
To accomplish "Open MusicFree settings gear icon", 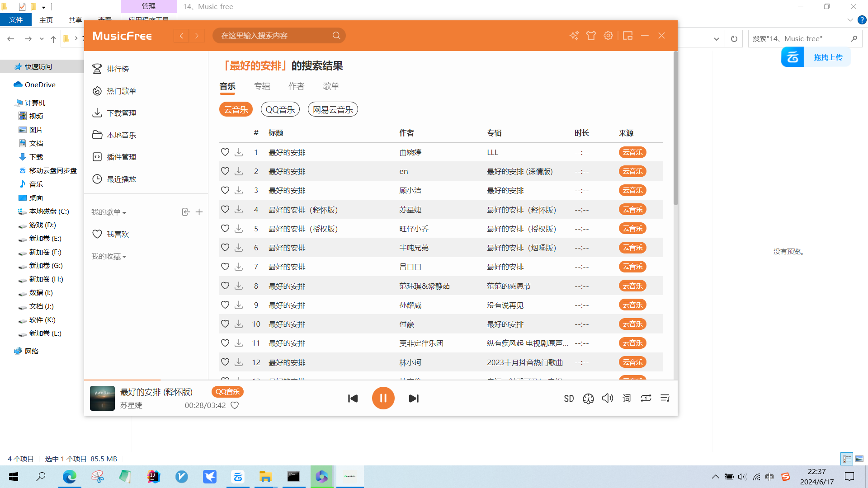I will (x=608, y=36).
